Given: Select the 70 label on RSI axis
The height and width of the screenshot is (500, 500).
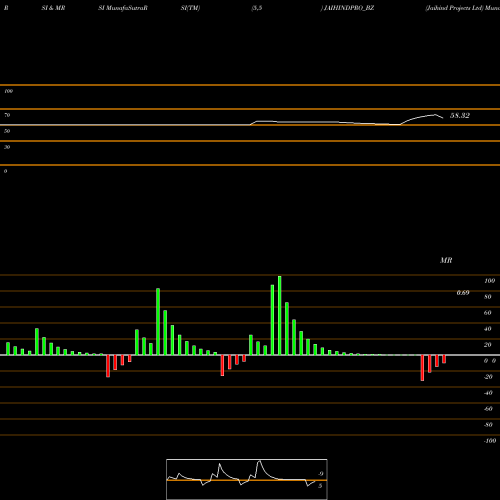Looking at the screenshot, I should [7, 115].
